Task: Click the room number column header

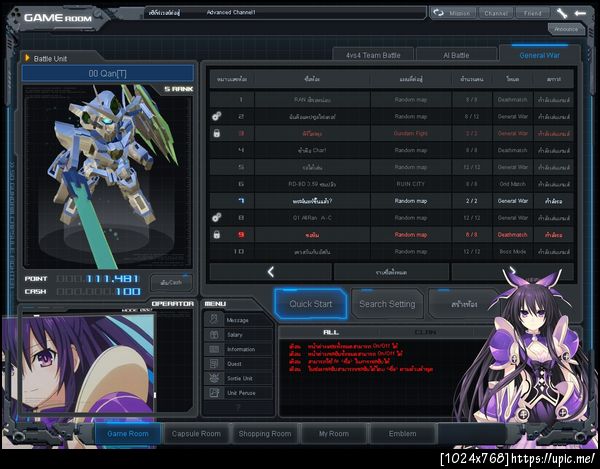Action: coord(232,79)
